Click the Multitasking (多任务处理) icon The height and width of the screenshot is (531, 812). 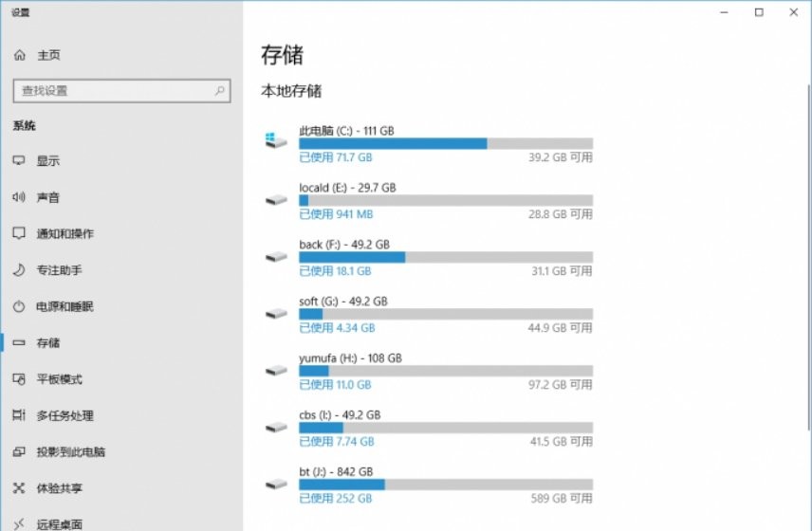point(19,415)
